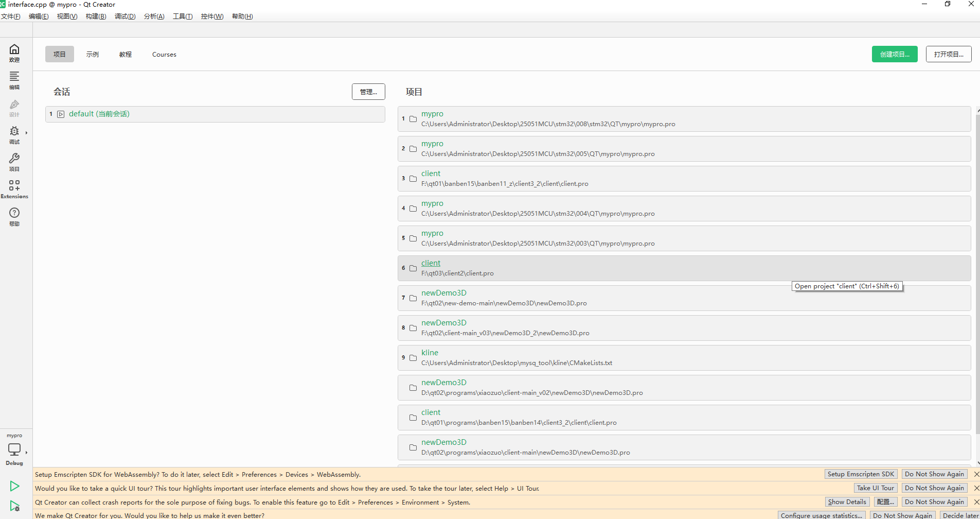This screenshot has width=980, height=519.
Task: Click folder icon of F:\qt03\client2 project
Action: [413, 268]
